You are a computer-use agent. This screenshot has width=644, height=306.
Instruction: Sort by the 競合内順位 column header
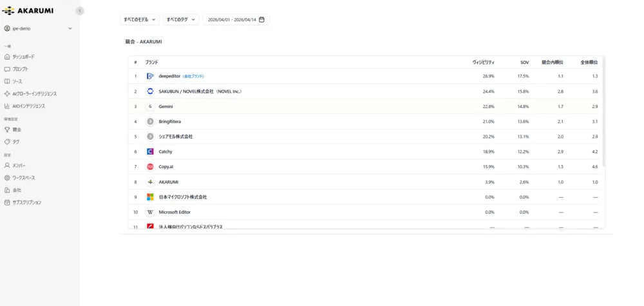point(553,62)
